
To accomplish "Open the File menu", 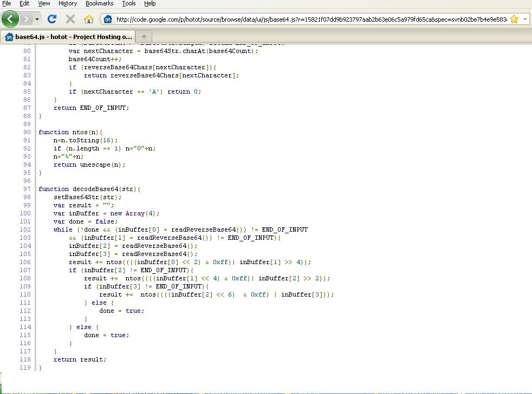I will (x=7, y=4).
